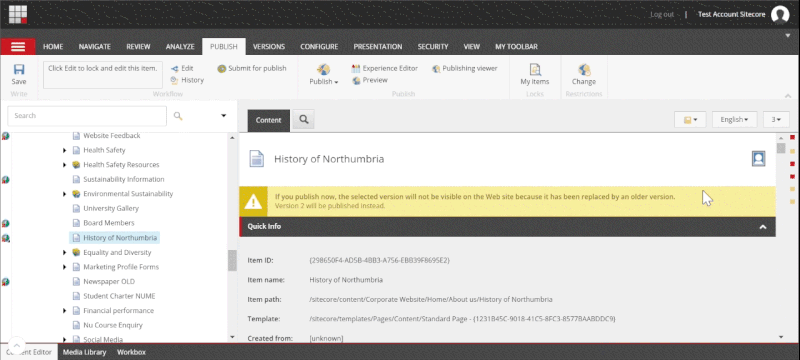Click the Save disk icon

coord(19,69)
